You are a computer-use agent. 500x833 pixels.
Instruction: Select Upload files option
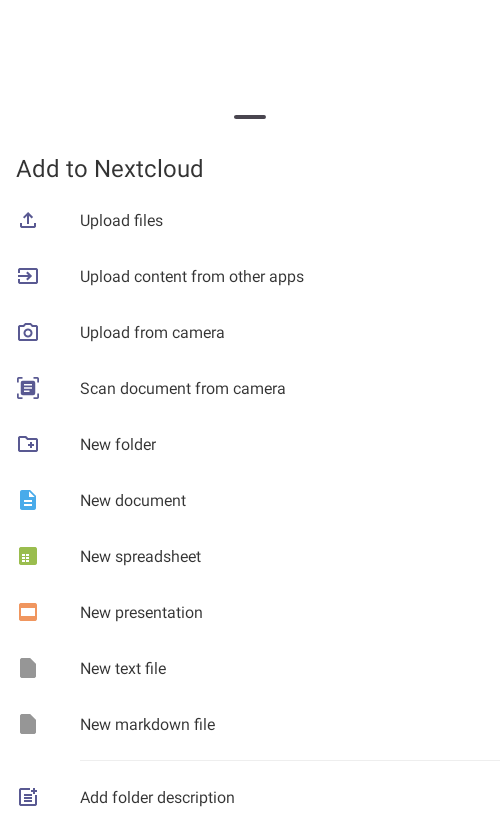(250, 220)
